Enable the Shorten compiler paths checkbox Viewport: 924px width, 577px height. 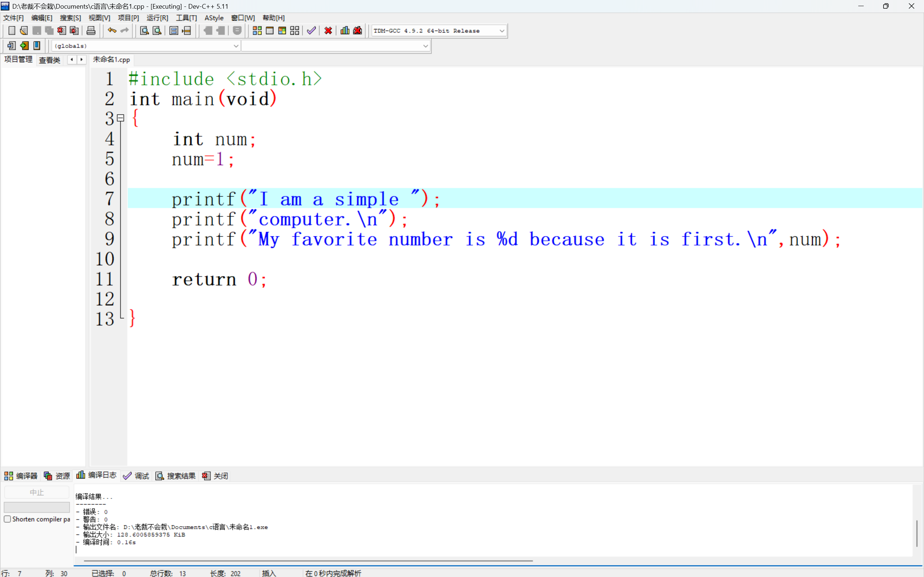7,519
